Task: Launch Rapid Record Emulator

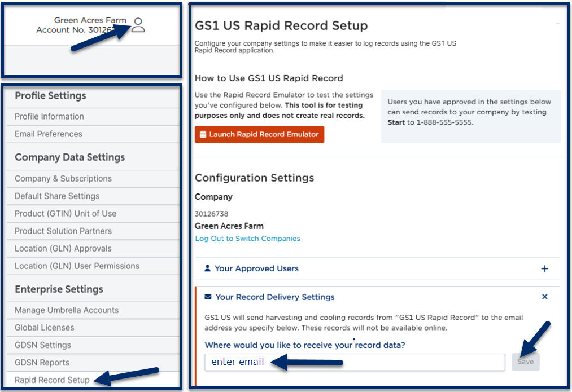Action: point(259,134)
